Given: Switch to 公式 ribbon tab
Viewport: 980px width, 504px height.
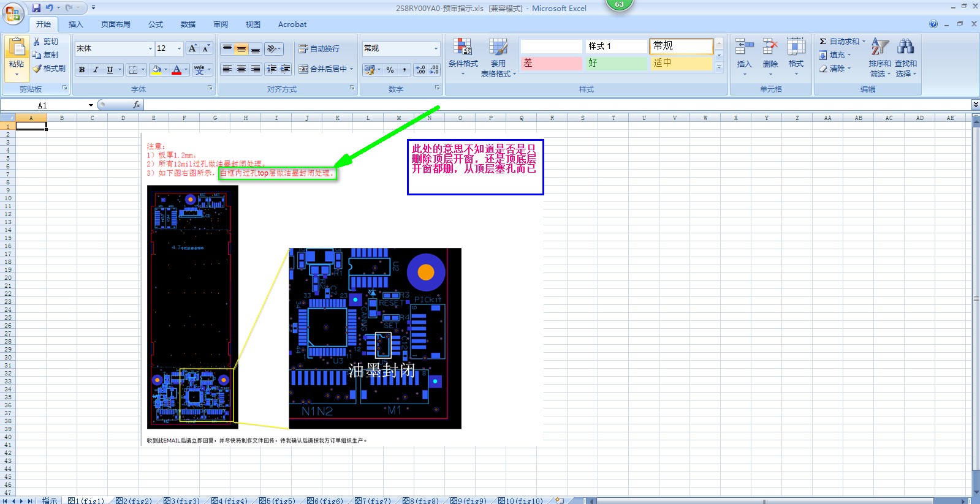Looking at the screenshot, I should pos(156,24).
